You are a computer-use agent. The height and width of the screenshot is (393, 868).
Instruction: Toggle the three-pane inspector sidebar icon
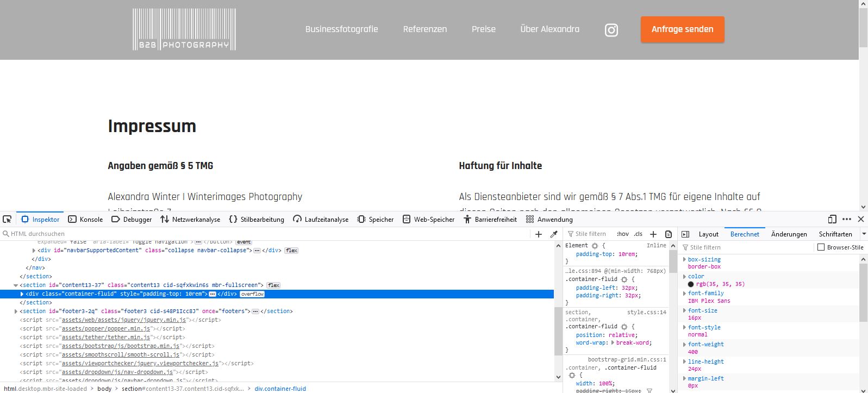tap(685, 234)
